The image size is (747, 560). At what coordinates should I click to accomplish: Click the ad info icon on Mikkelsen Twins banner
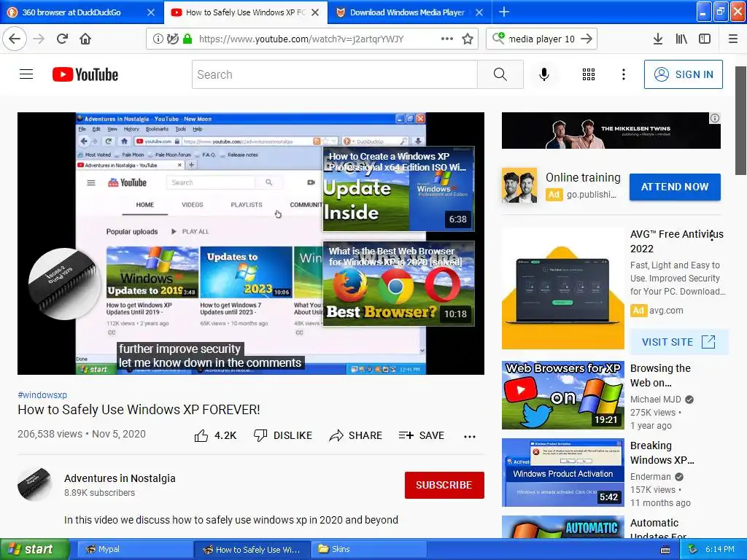715,118
